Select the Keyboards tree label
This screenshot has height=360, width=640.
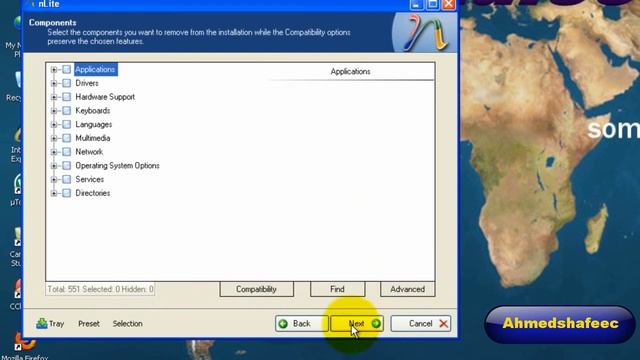tap(93, 111)
